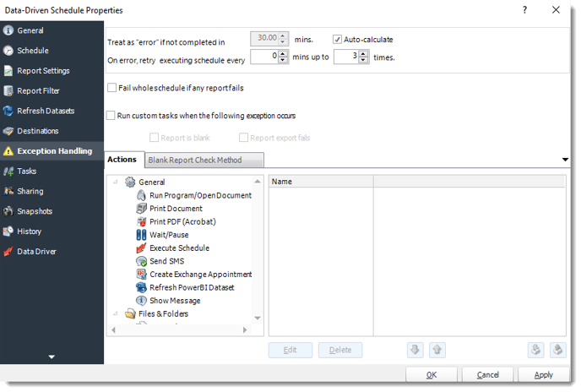Click the Refresh PowerBI Dataset icon
The height and width of the screenshot is (392, 581).
pyautogui.click(x=141, y=288)
